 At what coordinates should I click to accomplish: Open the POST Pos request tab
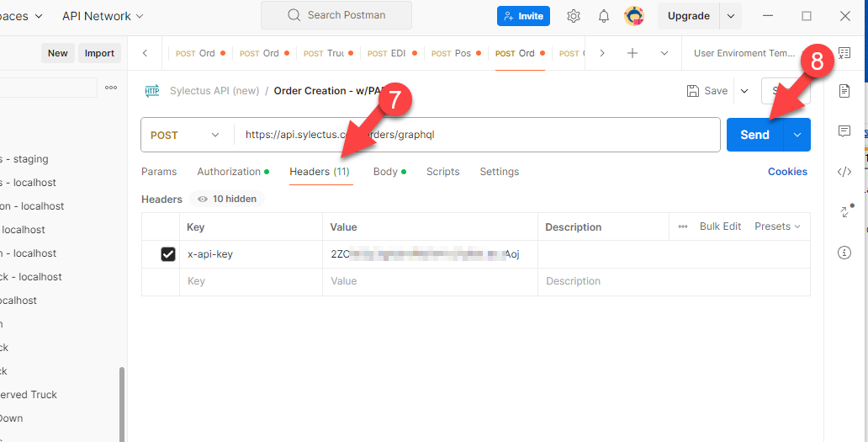pos(456,53)
